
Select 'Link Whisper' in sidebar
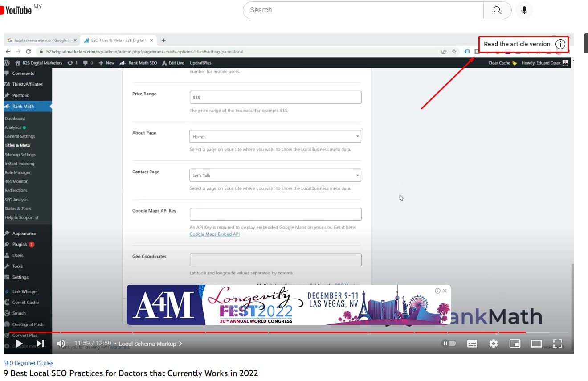[x=25, y=291]
